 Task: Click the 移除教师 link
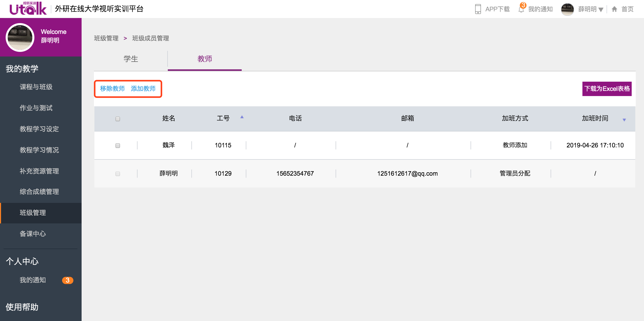pos(112,89)
